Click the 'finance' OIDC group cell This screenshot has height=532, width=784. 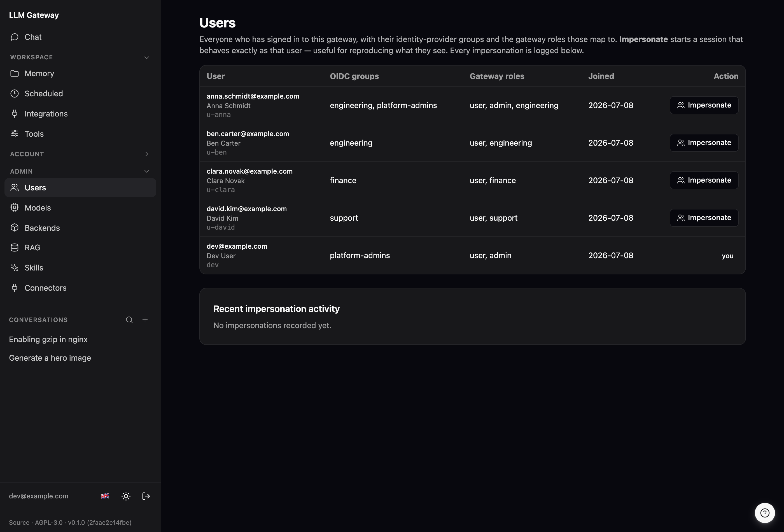click(x=343, y=180)
